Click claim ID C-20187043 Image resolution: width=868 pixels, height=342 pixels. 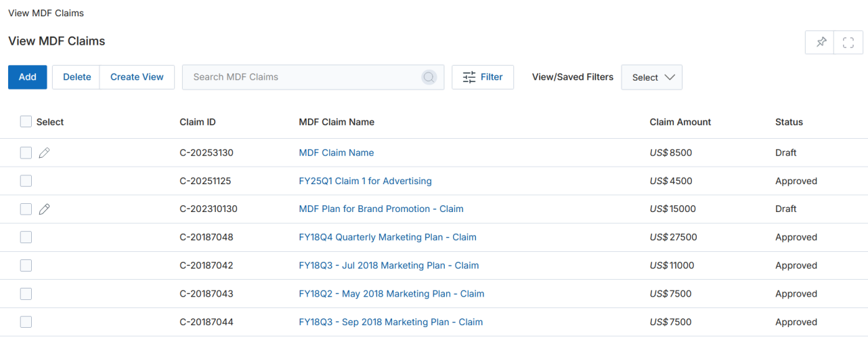pyautogui.click(x=207, y=294)
